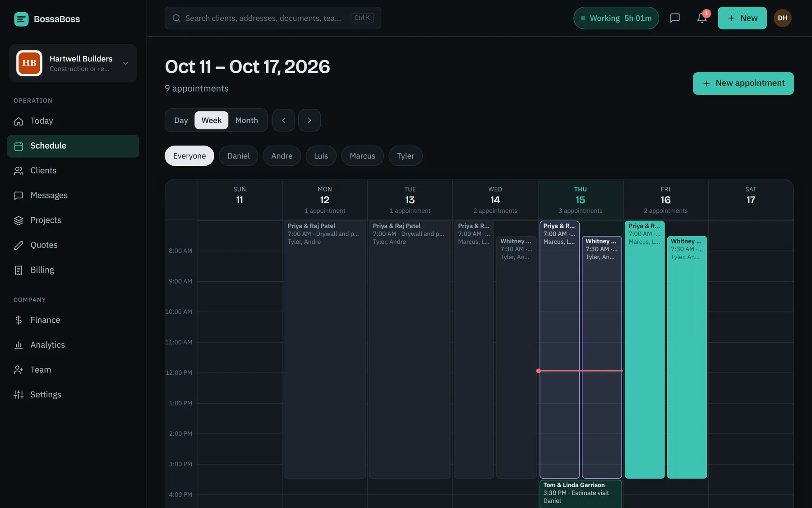
Task: Click the Clients people icon
Action: [18, 171]
